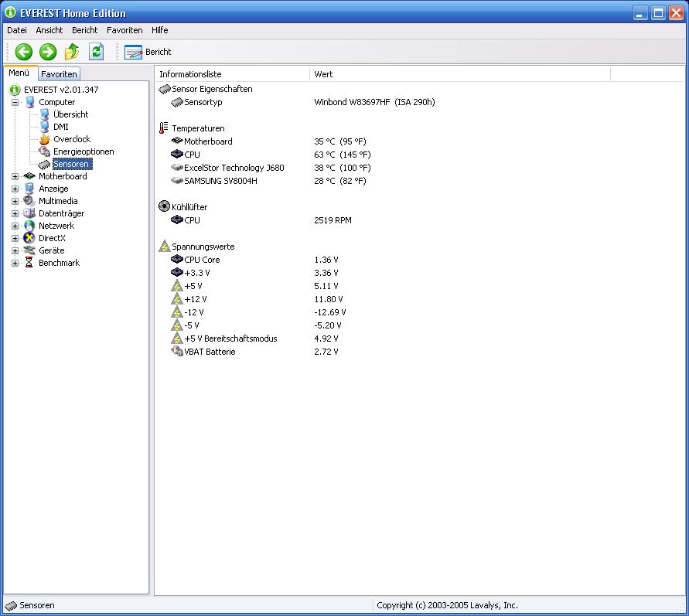Open the Datei menu

tap(17, 30)
